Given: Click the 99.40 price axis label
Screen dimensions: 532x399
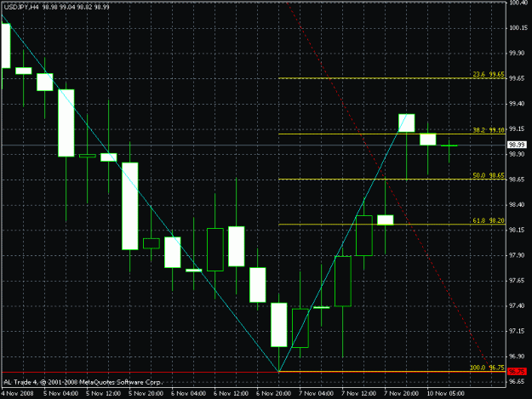Looking at the screenshot, I should click(517, 104).
